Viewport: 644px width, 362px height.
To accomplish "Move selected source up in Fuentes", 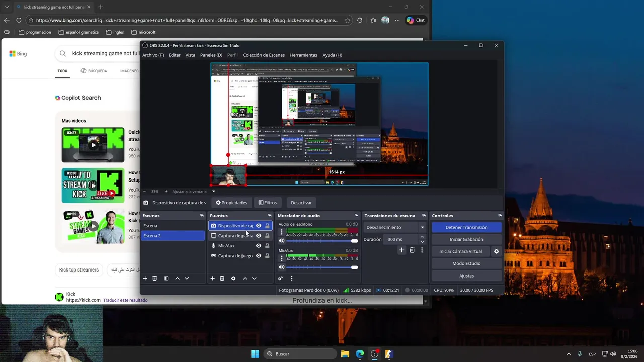I will pos(245,278).
